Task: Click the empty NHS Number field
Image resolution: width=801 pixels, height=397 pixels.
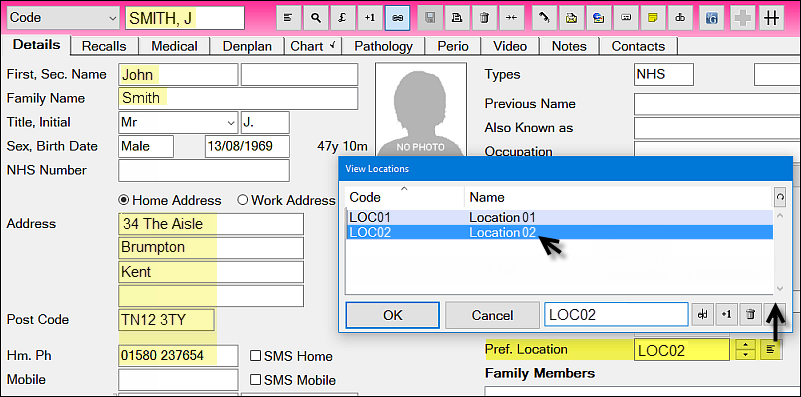Action: tap(204, 170)
